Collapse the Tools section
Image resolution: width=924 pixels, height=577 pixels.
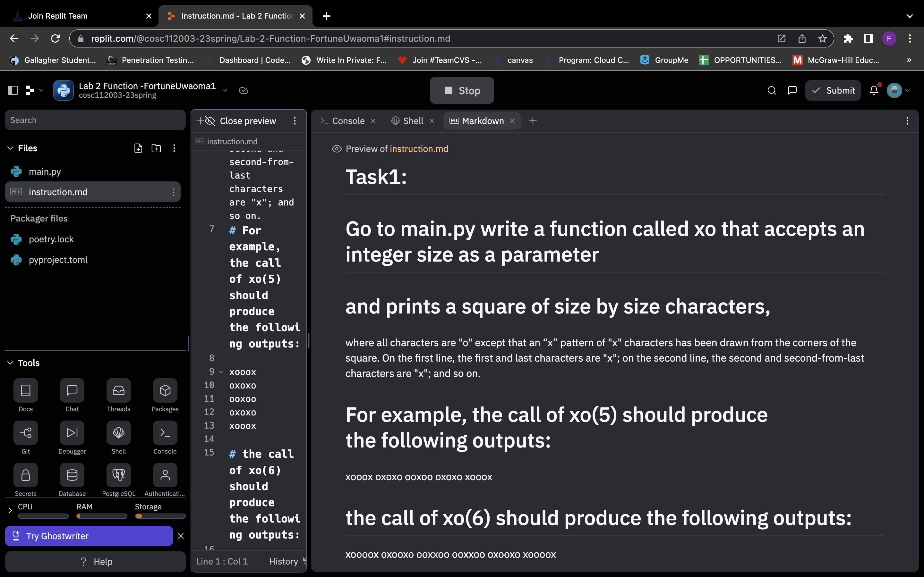pos(10,363)
